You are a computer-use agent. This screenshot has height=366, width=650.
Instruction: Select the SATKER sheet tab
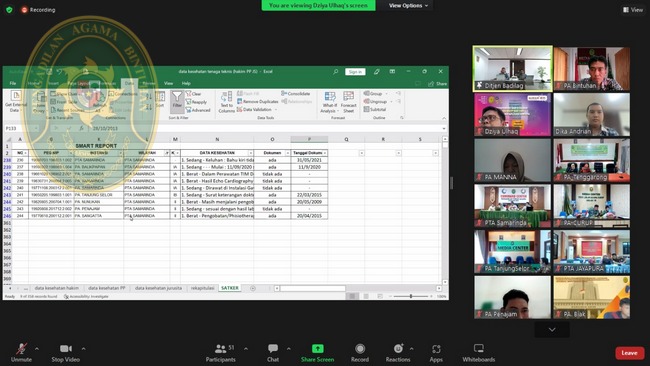pyautogui.click(x=230, y=288)
